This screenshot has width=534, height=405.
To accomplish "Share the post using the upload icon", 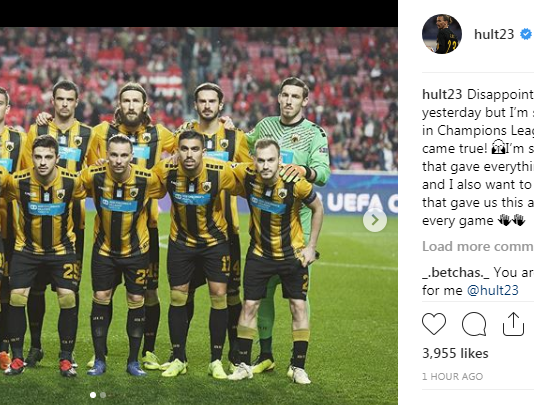I will tap(513, 324).
